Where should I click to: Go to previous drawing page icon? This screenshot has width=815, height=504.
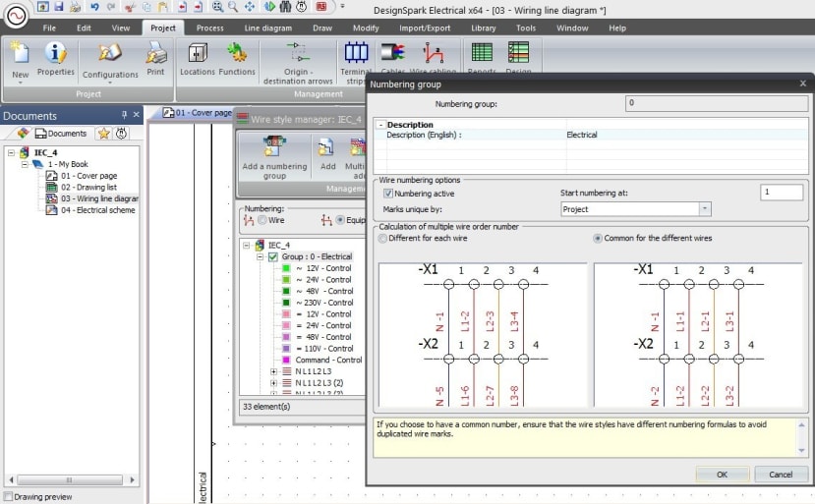[x=182, y=7]
